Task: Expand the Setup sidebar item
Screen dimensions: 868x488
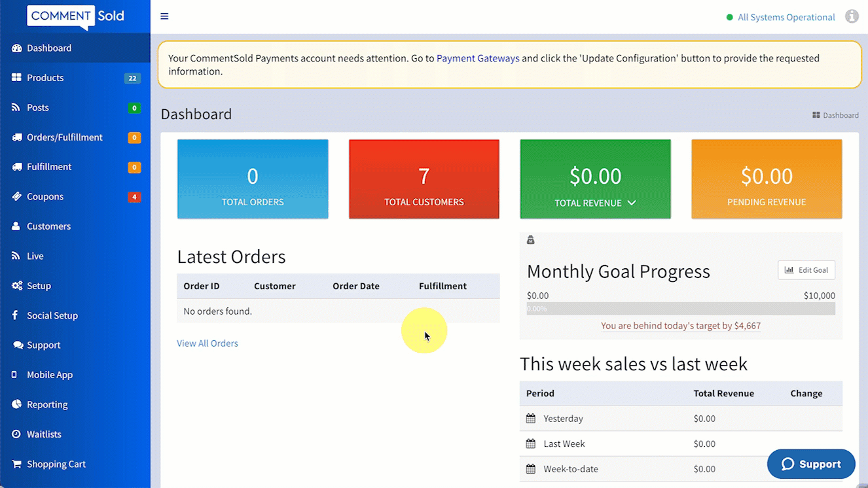Action: pos(39,286)
